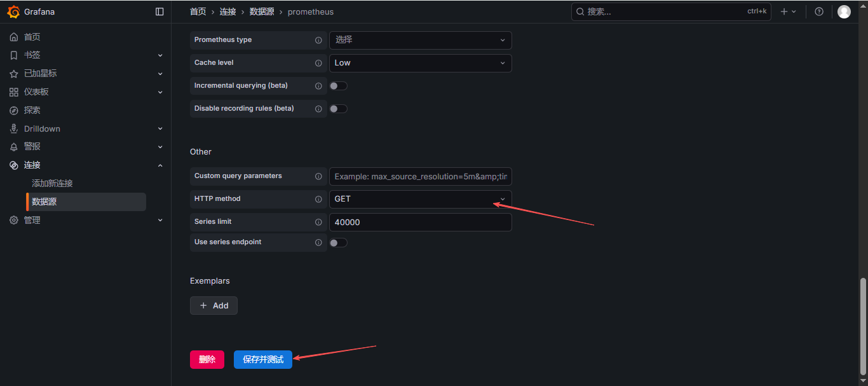The image size is (868, 386).
Task: Expand the Drilldown sidebar section
Action: (160, 128)
